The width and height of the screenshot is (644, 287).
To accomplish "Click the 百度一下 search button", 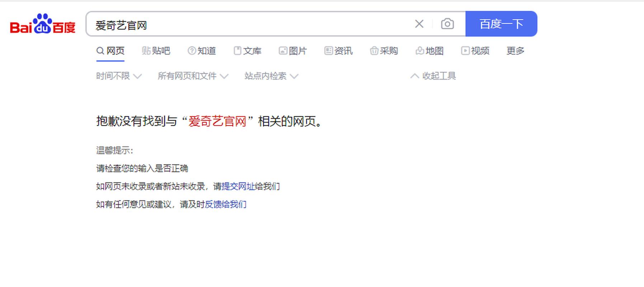I will pos(501,24).
